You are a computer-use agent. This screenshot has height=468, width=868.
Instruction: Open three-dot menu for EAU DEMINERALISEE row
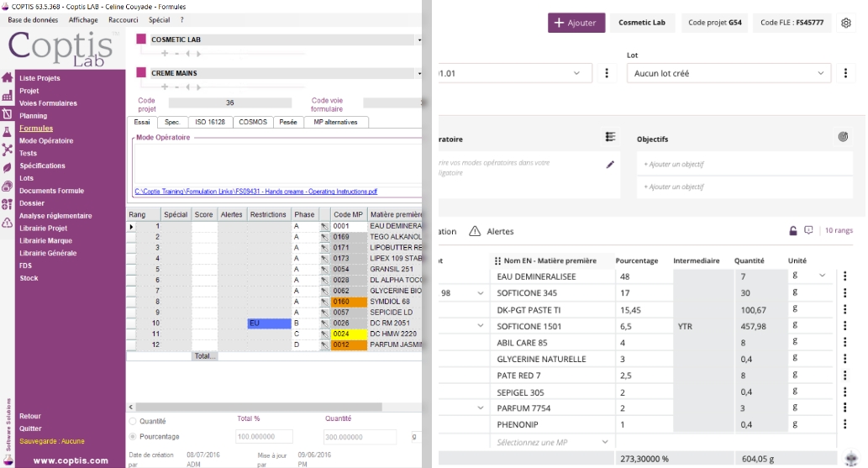coord(844,276)
